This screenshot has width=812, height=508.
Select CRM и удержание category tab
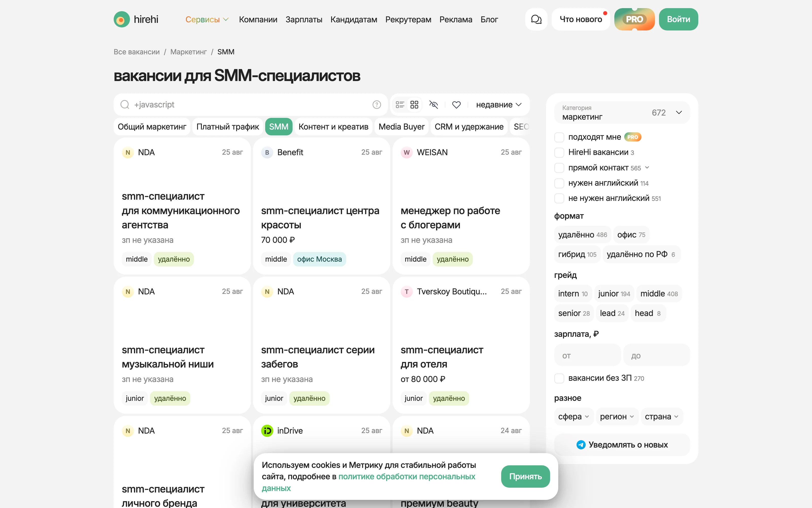[x=469, y=127]
